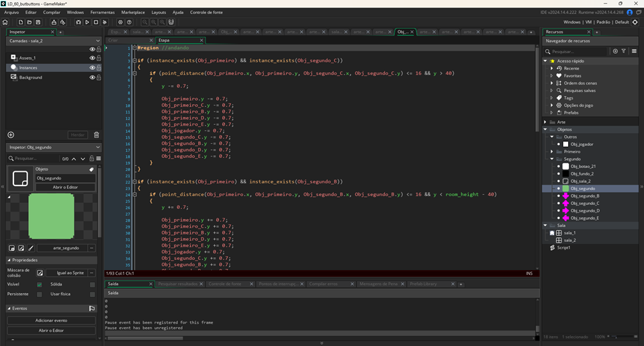This screenshot has height=346, width=644.
Task: Click Adicionar evento button
Action: click(x=51, y=320)
